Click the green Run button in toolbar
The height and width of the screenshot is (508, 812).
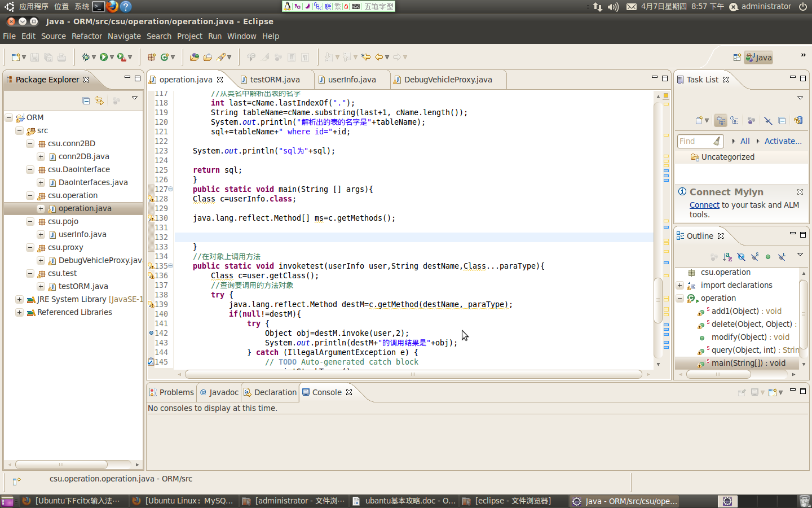coord(104,57)
